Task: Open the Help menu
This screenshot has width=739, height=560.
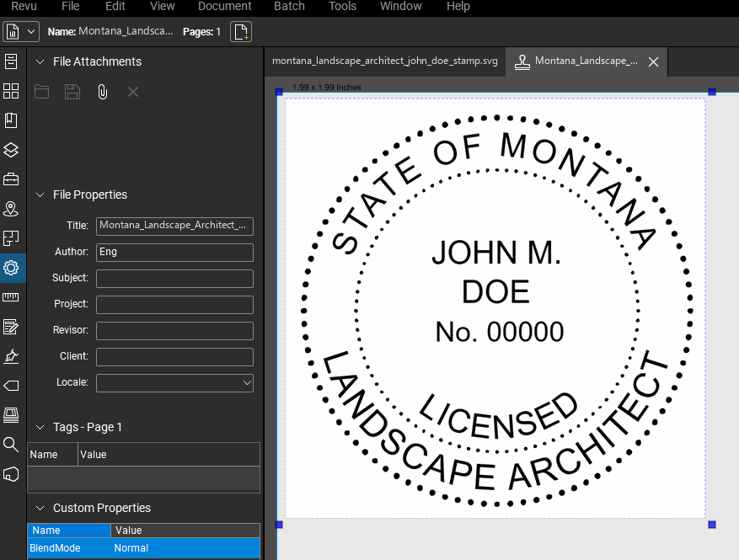Action: pyautogui.click(x=458, y=6)
